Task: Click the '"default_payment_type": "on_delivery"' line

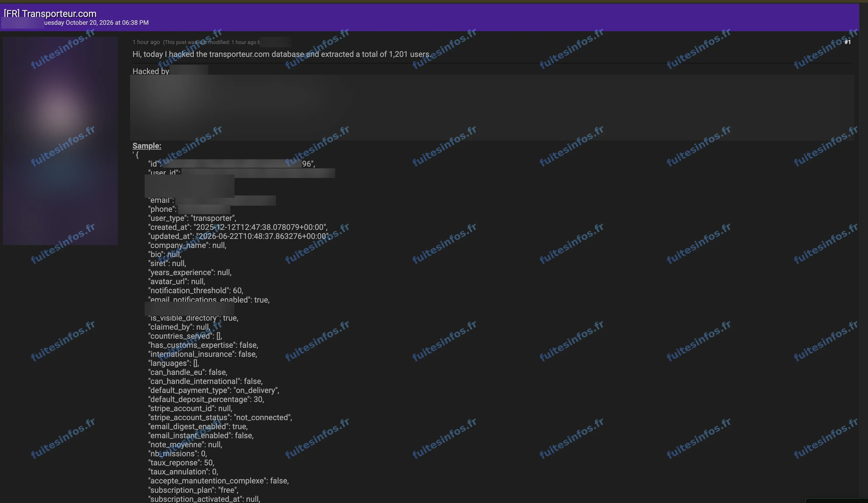Action: coord(214,390)
